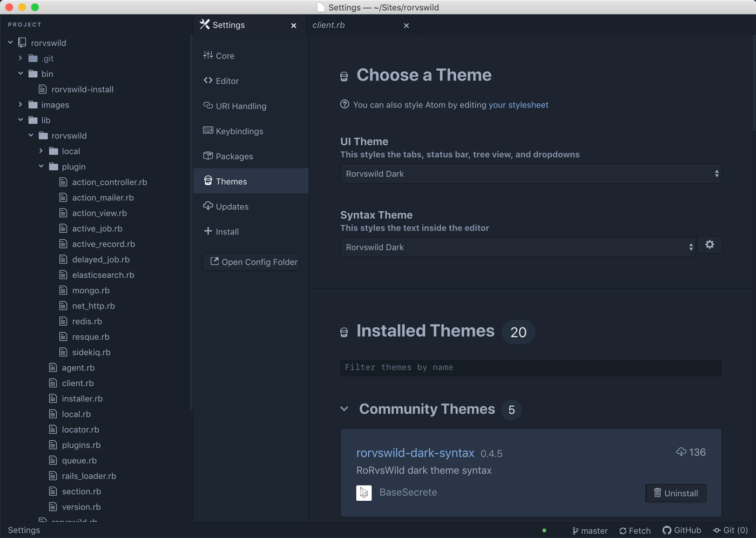Open the BaseSecrete author link
Screen dimensions: 756x538
point(408,492)
